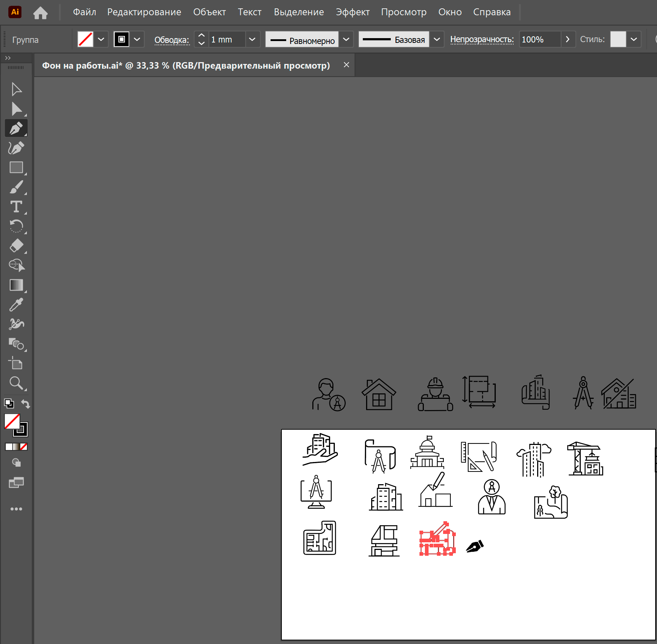The width and height of the screenshot is (657, 644).
Task: Select the Artboard tool
Action: point(16,363)
